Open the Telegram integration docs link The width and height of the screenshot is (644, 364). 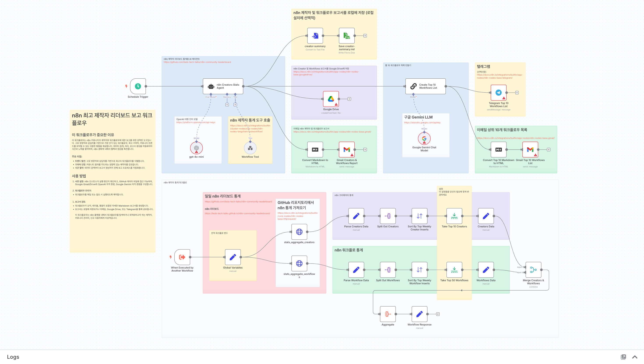[x=499, y=76]
